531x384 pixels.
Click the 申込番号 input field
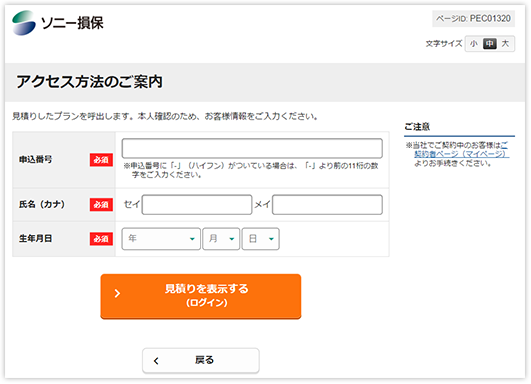tap(252, 148)
